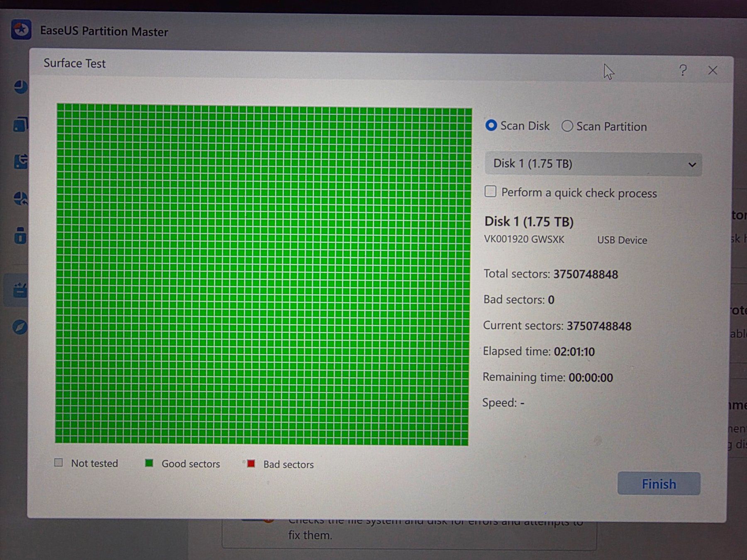Open the partition recovery sidebar icon

(20, 198)
